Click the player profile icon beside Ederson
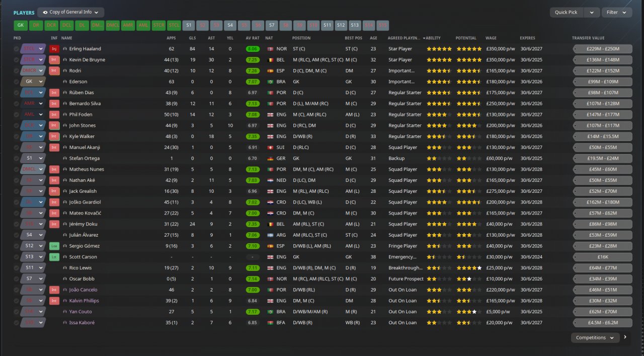Image resolution: width=644 pixels, height=356 pixels. pos(65,82)
